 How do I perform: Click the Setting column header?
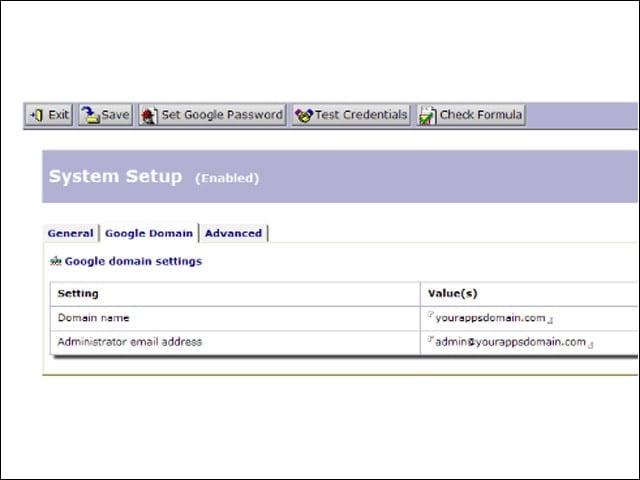pyautogui.click(x=78, y=293)
